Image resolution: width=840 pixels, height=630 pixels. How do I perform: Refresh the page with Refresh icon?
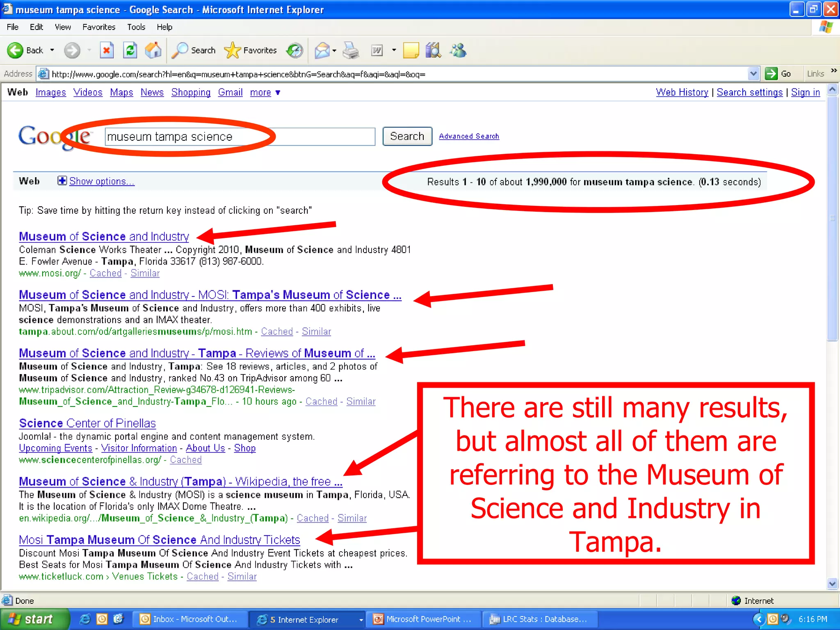coord(130,50)
